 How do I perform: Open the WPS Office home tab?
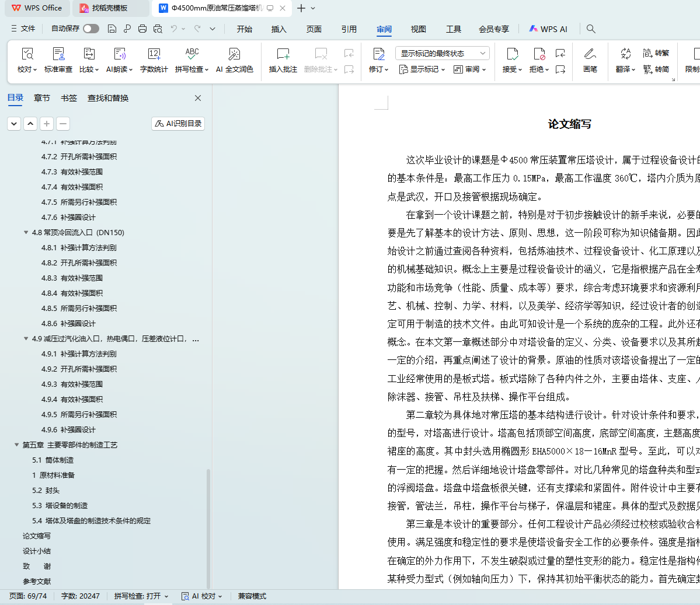(37, 8)
